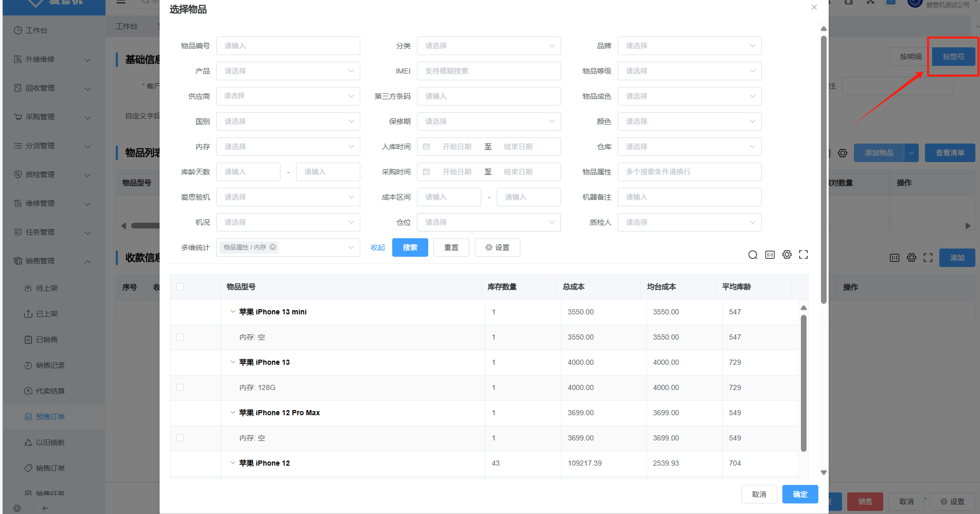Toggle fullscreen icon for the item table
The image size is (980, 514).
pos(803,255)
